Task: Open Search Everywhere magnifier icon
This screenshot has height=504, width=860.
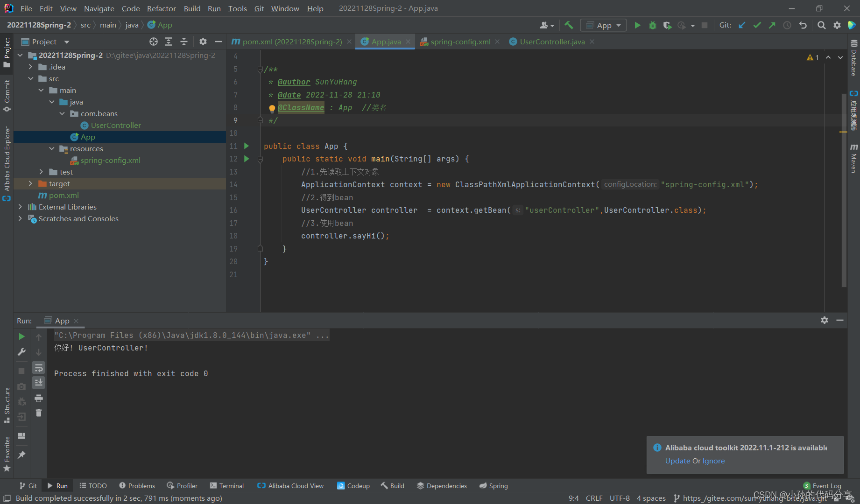Action: click(821, 25)
